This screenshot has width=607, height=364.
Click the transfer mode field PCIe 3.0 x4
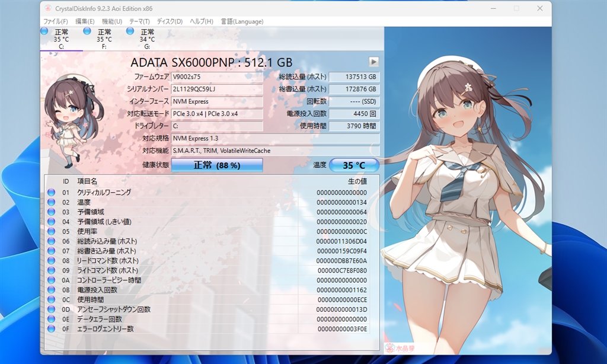[217, 114]
